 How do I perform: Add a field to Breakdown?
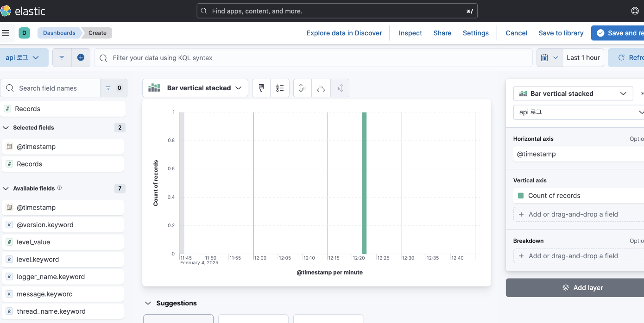(579, 256)
